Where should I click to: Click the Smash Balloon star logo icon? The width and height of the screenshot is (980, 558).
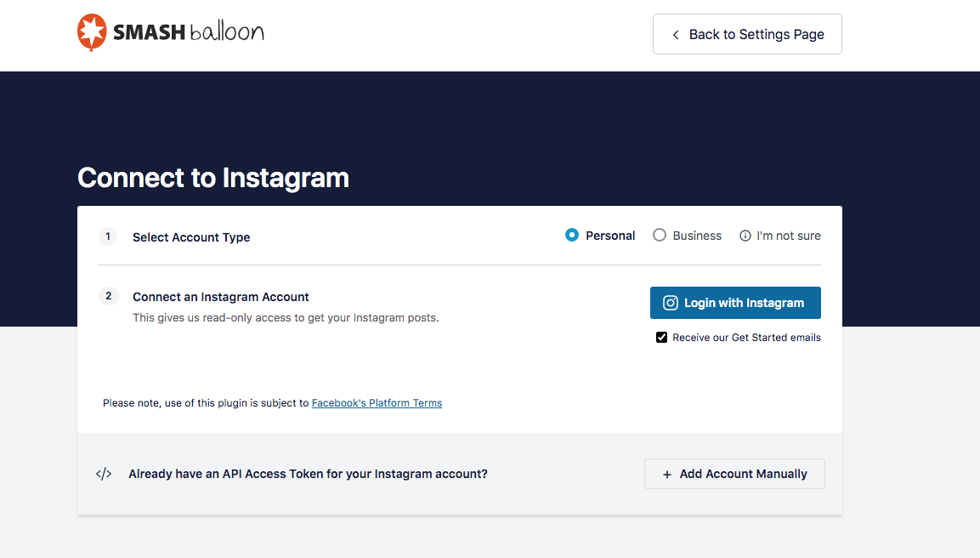(92, 32)
